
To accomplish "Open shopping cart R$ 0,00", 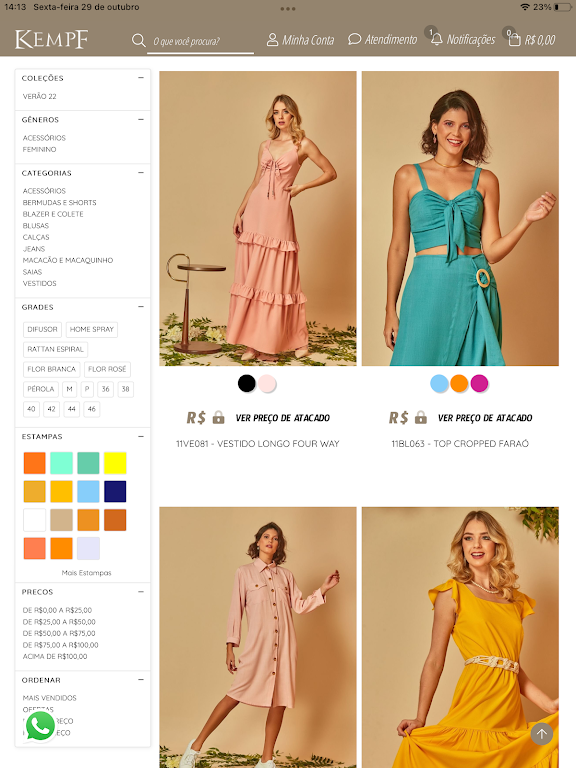I will [x=532, y=39].
